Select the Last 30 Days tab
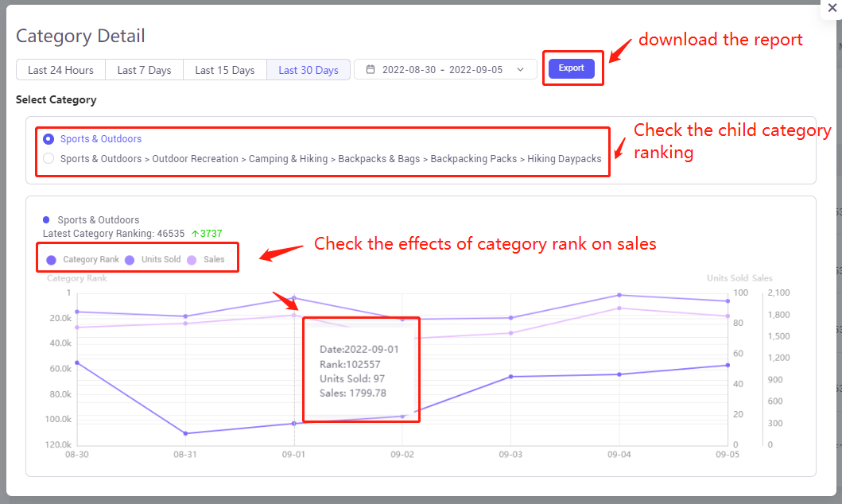Viewport: 842px width, 504px height. coord(308,70)
